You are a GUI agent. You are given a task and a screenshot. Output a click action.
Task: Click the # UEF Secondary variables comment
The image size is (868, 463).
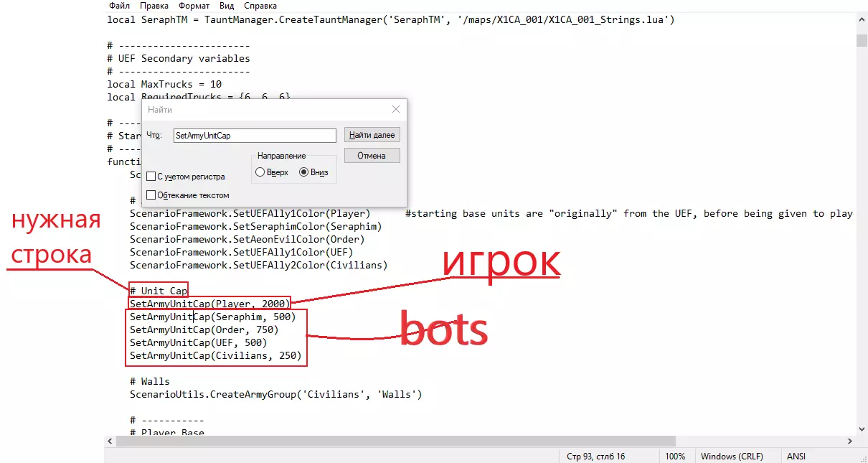[179, 58]
